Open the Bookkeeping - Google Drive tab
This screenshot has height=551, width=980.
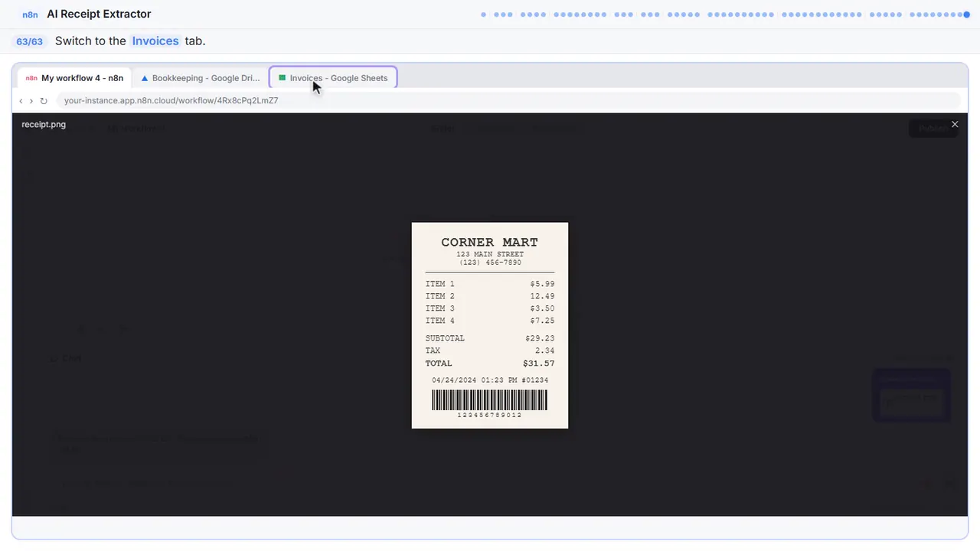pyautogui.click(x=201, y=78)
